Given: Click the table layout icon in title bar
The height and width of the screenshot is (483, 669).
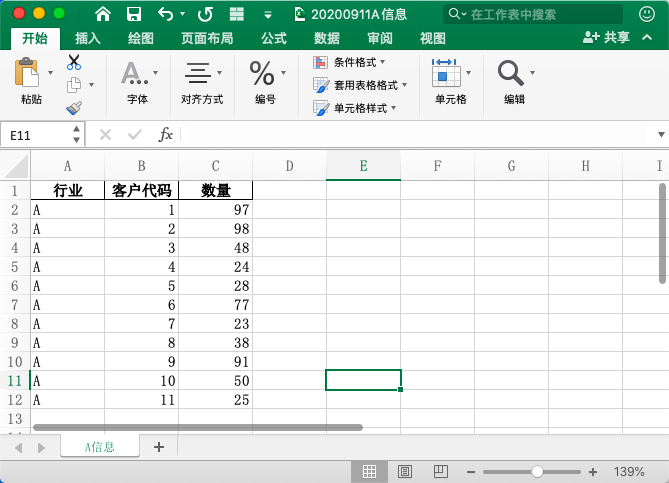Looking at the screenshot, I should [x=237, y=14].
